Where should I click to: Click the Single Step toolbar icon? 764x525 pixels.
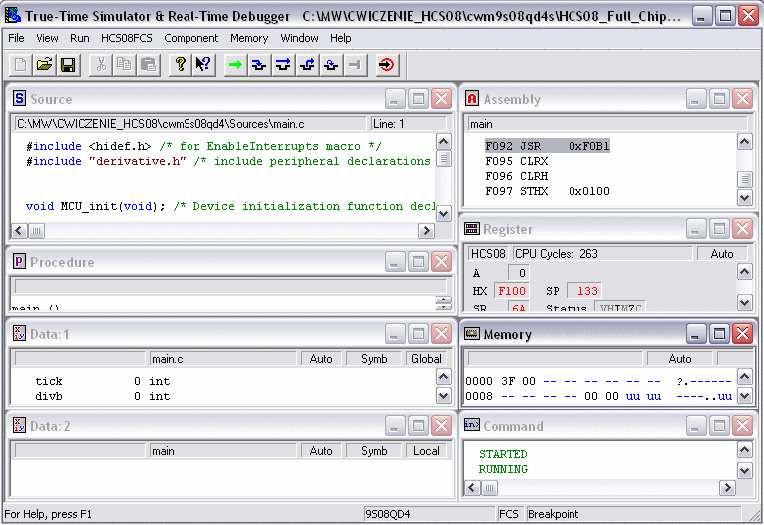coord(259,64)
